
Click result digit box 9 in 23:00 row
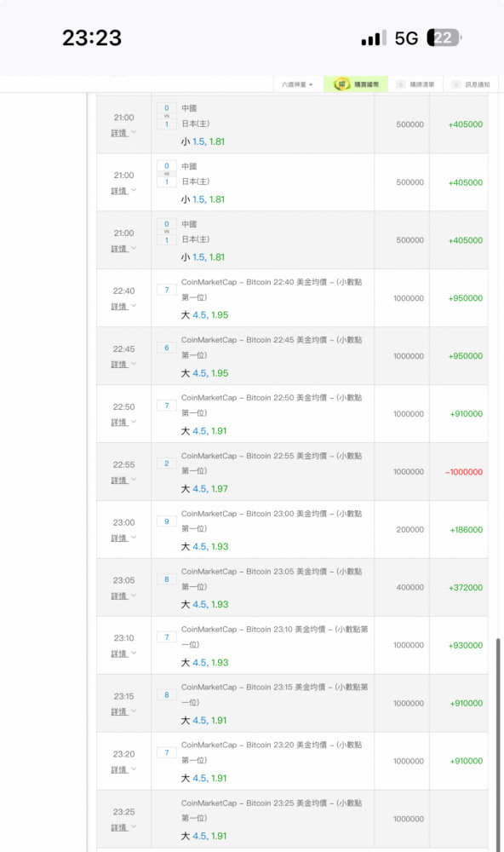coord(167,521)
